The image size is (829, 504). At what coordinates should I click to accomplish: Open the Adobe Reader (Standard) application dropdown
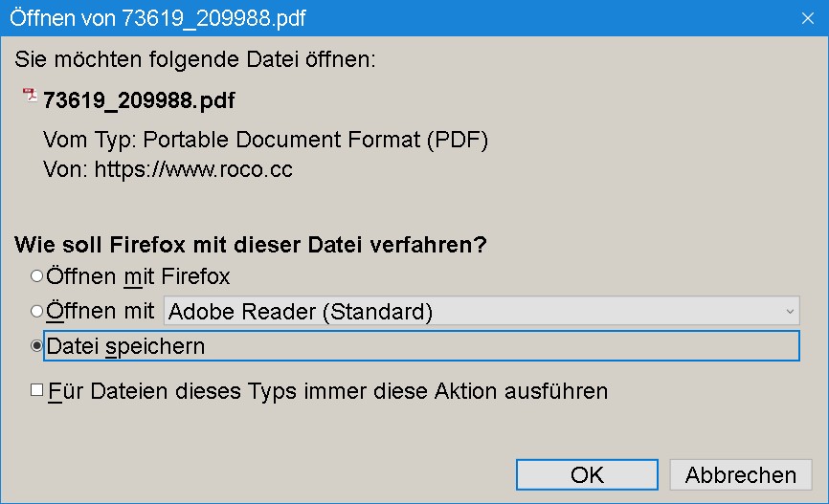(x=479, y=311)
